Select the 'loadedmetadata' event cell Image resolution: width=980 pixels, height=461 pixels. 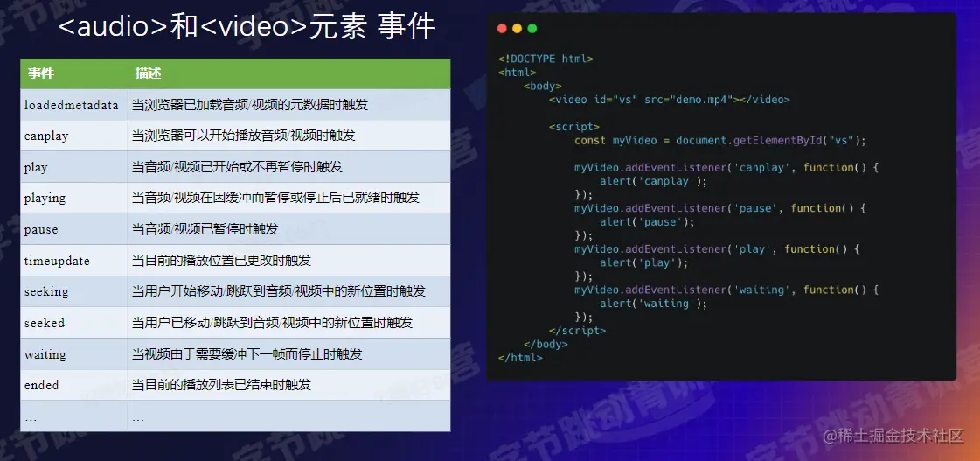pyautogui.click(x=73, y=104)
